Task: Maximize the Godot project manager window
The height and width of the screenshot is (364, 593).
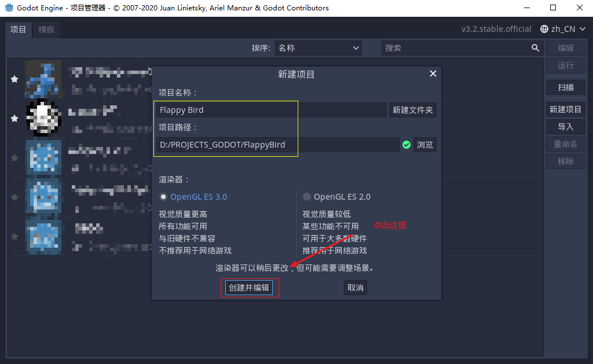Action: coord(553,8)
